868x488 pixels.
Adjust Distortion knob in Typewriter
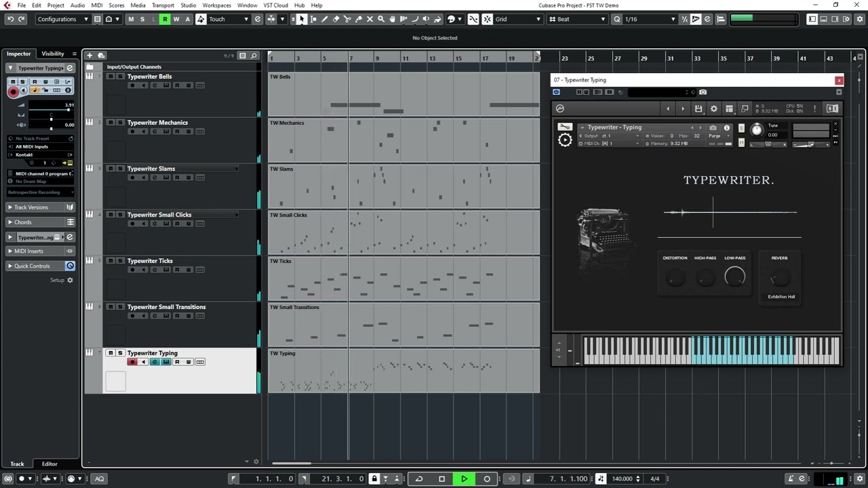point(675,277)
